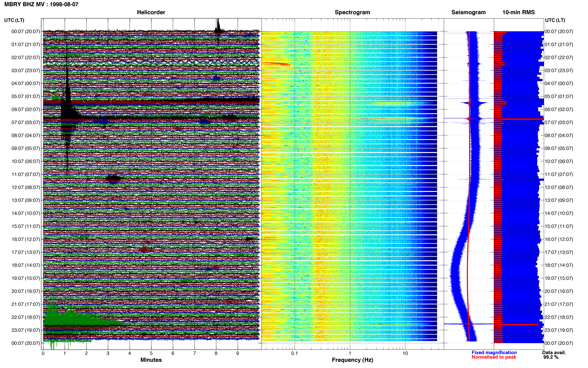Click the left 01:07 (21:07) time label

click(26, 44)
